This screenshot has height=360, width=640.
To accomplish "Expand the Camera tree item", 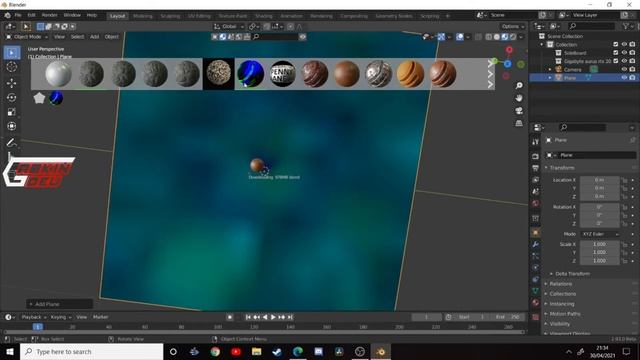I will coord(550,69).
